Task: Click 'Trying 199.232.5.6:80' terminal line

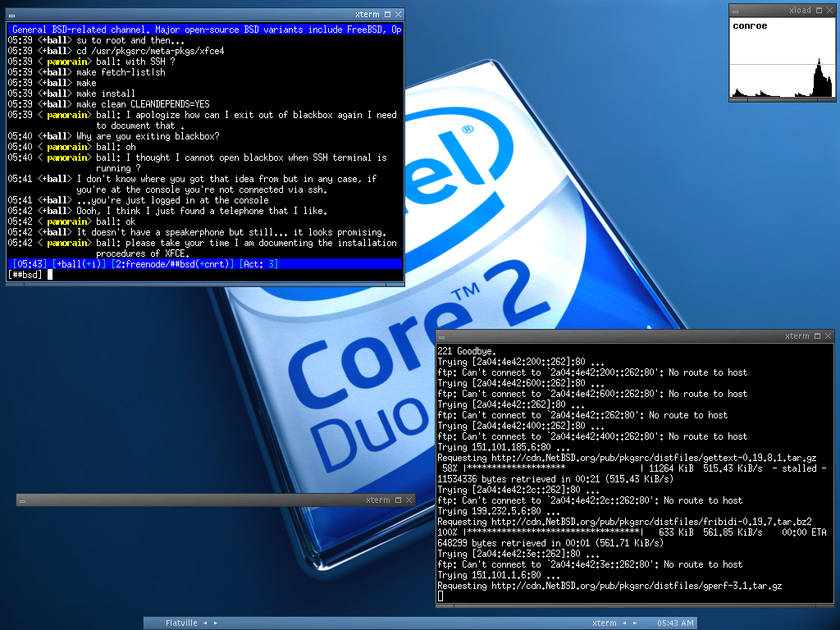Action: [499, 510]
